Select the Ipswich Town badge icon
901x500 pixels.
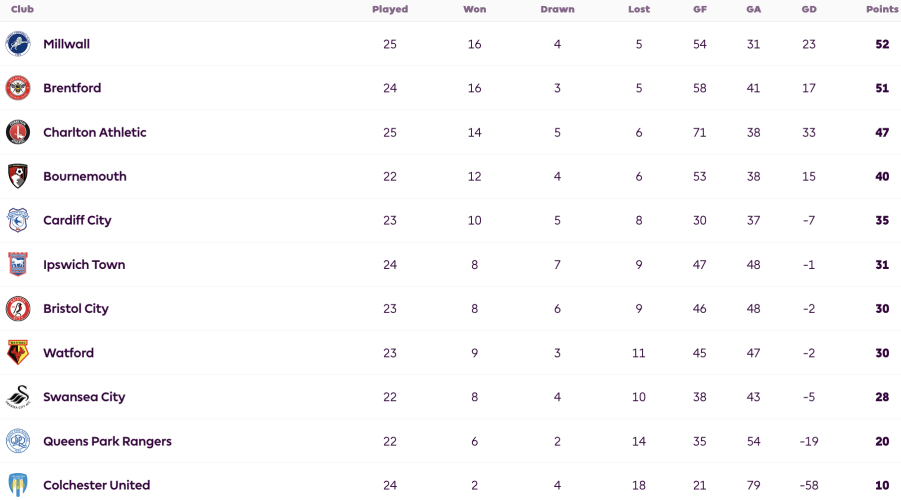coord(18,264)
